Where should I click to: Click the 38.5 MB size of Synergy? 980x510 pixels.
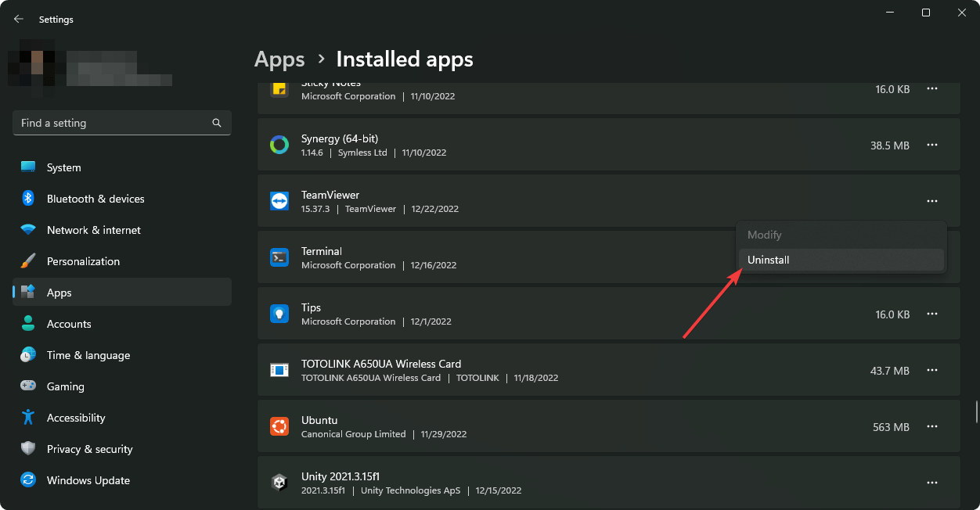[890, 145]
